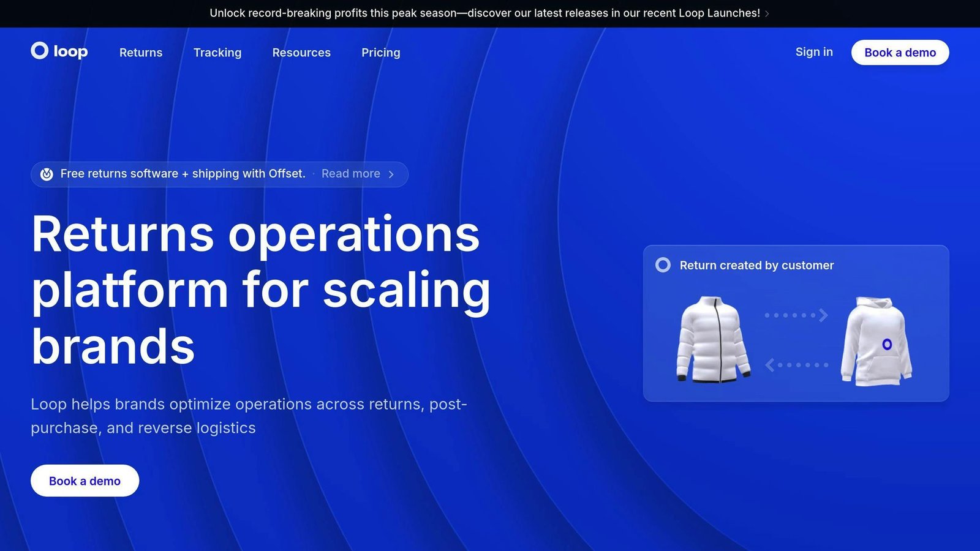Click 'Free returns software + shipping with Offset' text
The height and width of the screenshot is (551, 980).
(x=183, y=174)
